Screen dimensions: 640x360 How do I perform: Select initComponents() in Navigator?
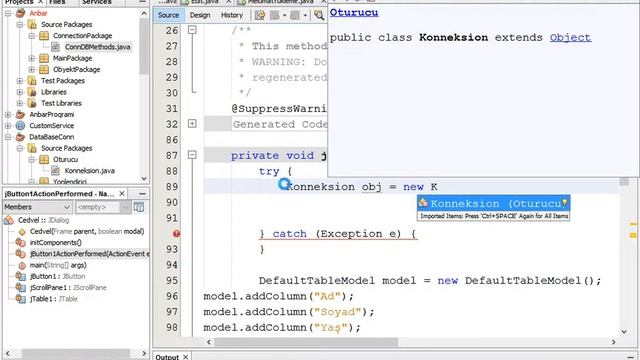coord(56,242)
